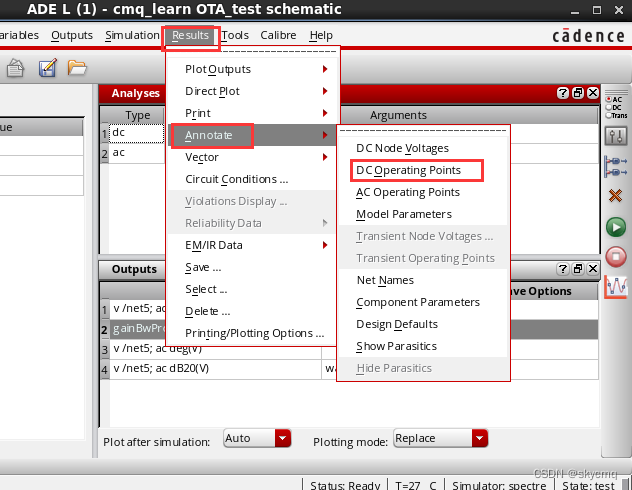This screenshot has width=632, height=490.
Task: Expand the Direct Plot submenu
Action: 252,91
